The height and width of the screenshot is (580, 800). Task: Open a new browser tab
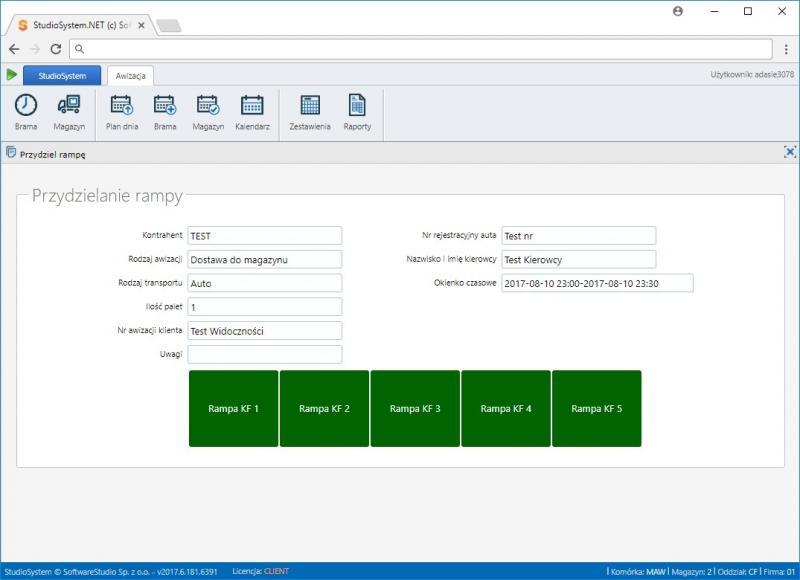click(x=168, y=26)
